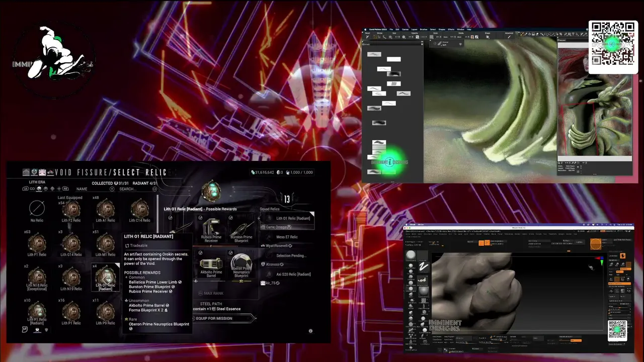
Task: Click the Tradeable label in relic tooltip
Action: tap(139, 246)
